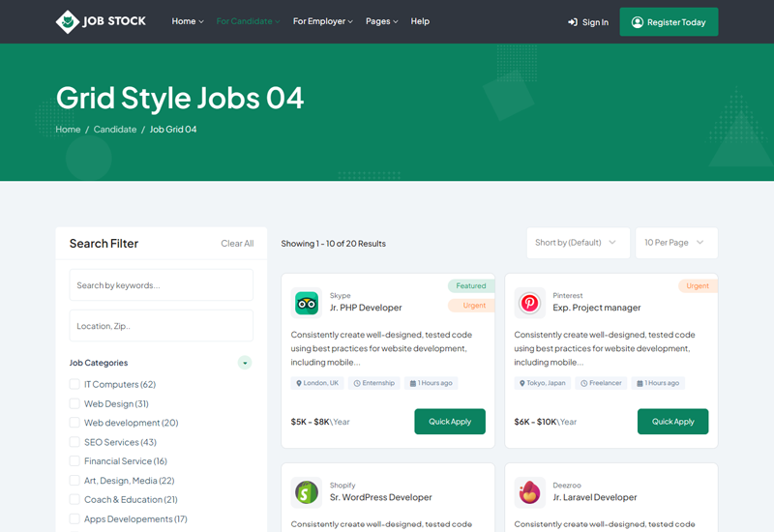Image resolution: width=774 pixels, height=532 pixels.
Task: Enable the Web development (20) filter
Action: [x=74, y=423]
